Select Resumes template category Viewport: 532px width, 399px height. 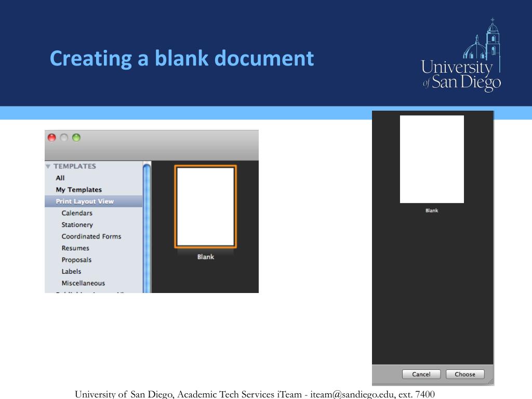pyautogui.click(x=75, y=248)
